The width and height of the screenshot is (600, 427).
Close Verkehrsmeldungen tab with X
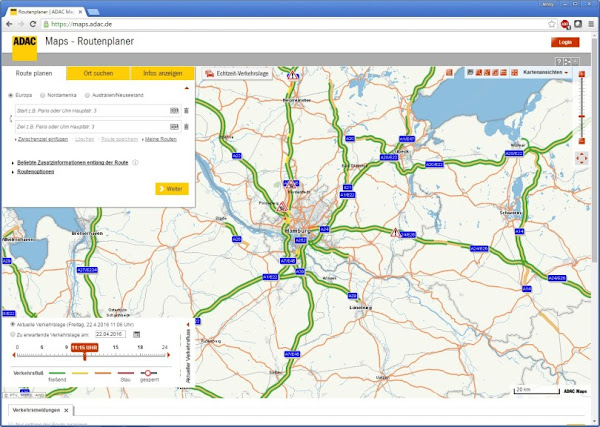pos(66,410)
